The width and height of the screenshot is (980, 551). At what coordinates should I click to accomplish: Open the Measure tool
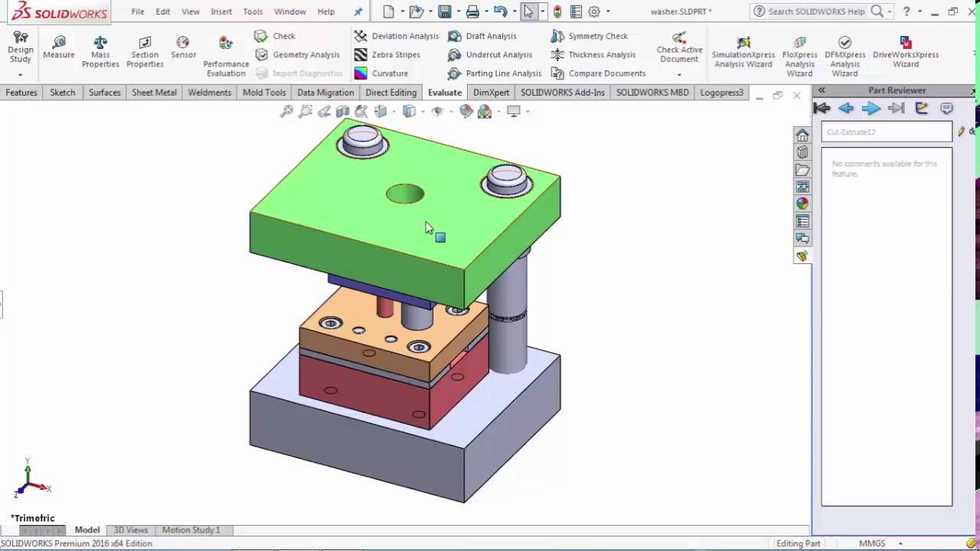(58, 47)
